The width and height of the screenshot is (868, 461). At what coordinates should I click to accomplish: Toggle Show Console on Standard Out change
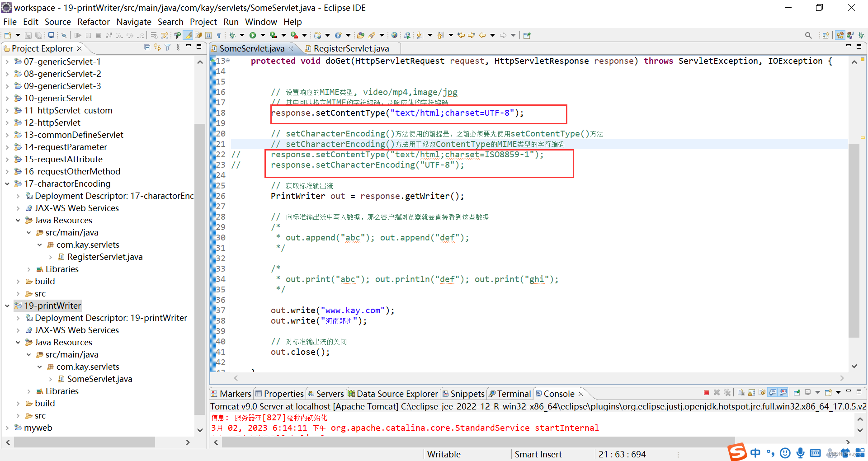pos(773,392)
